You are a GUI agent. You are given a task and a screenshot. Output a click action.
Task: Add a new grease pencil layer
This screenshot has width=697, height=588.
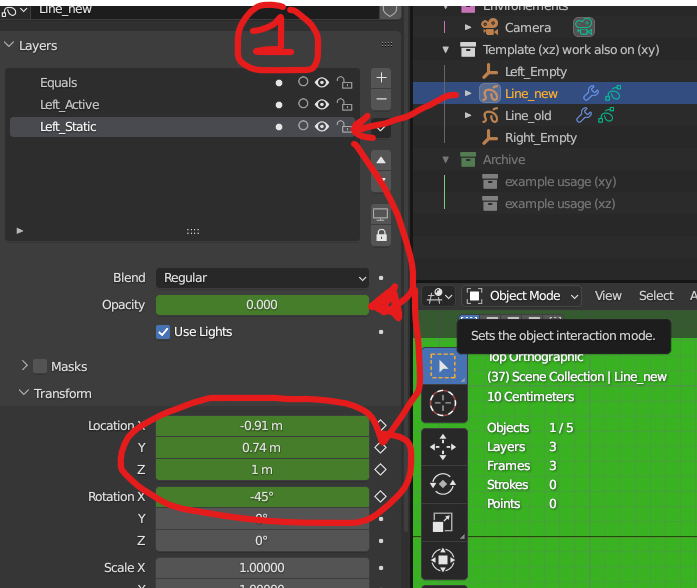tap(381, 78)
